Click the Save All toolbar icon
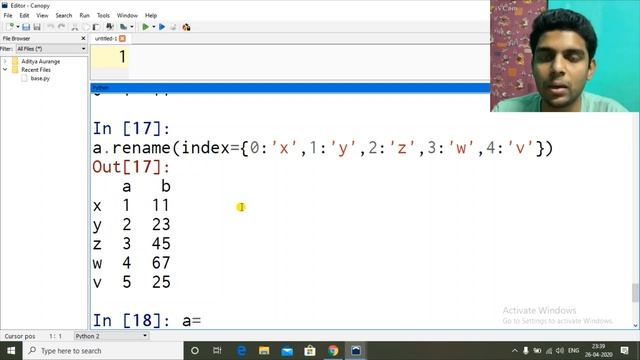The width and height of the screenshot is (640, 360). pos(37,27)
